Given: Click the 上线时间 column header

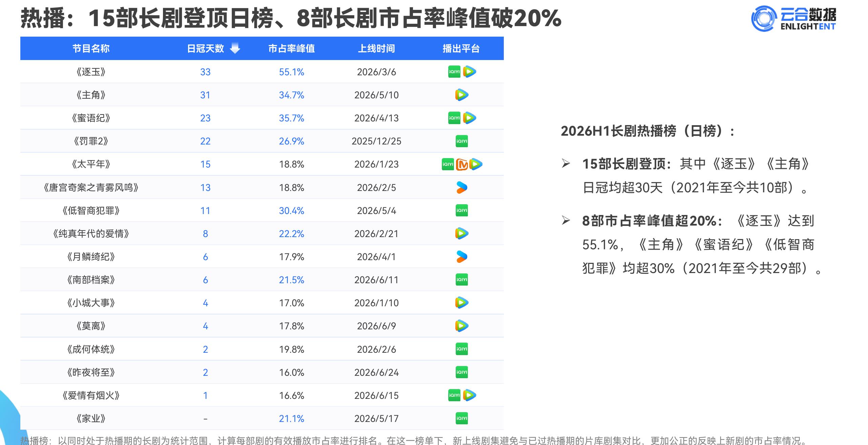Looking at the screenshot, I should (376, 49).
